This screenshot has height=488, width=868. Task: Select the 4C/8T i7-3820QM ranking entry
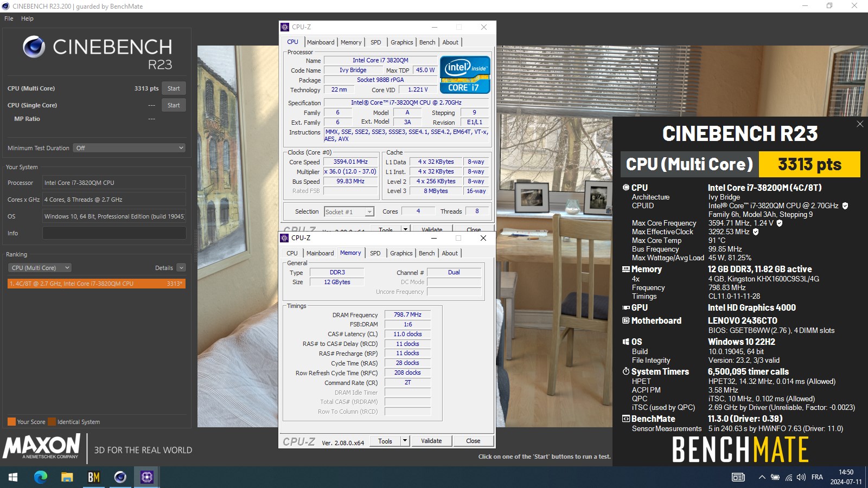tap(97, 284)
